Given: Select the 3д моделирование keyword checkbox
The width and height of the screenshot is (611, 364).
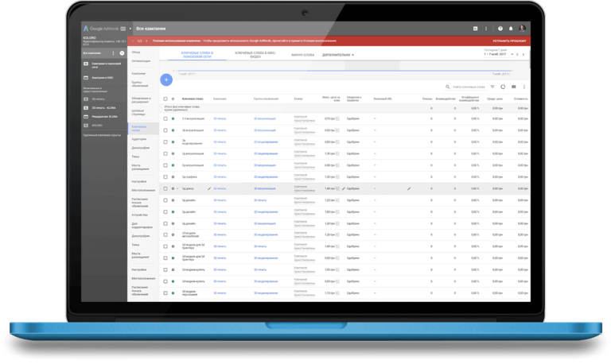Looking at the screenshot, I should coord(165,141).
